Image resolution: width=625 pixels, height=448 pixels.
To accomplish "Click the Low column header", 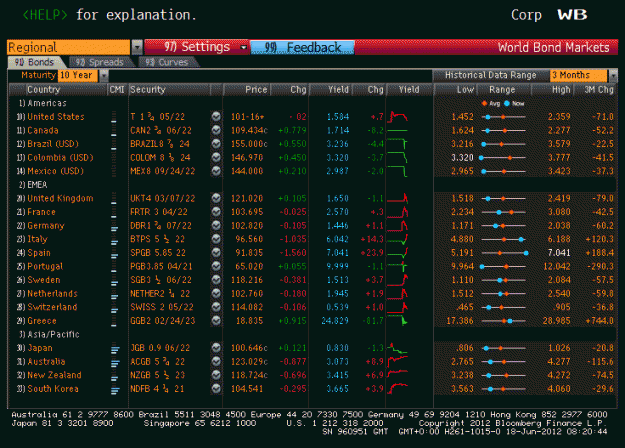I will click(x=455, y=90).
